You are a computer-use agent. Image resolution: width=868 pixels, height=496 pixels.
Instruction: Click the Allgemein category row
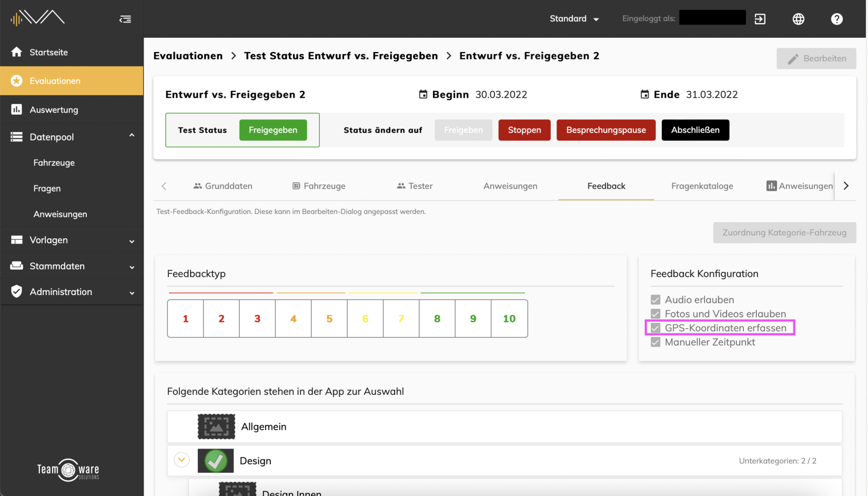(x=505, y=427)
